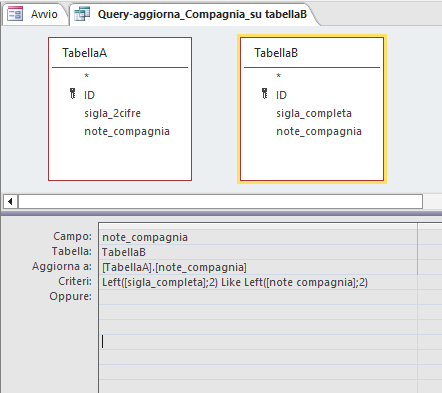Select the primary key icon in TabellaB

tap(264, 94)
